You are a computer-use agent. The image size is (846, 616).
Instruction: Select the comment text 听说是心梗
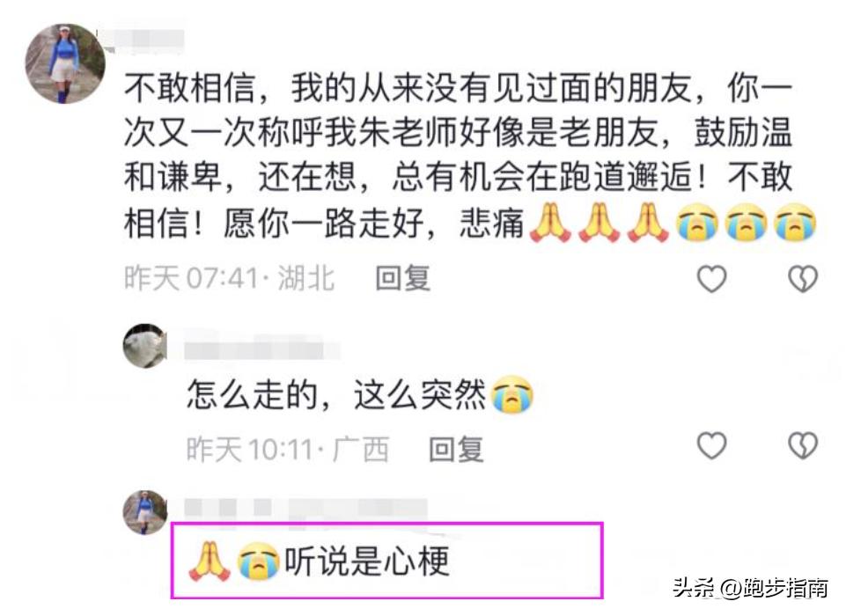click(367, 562)
